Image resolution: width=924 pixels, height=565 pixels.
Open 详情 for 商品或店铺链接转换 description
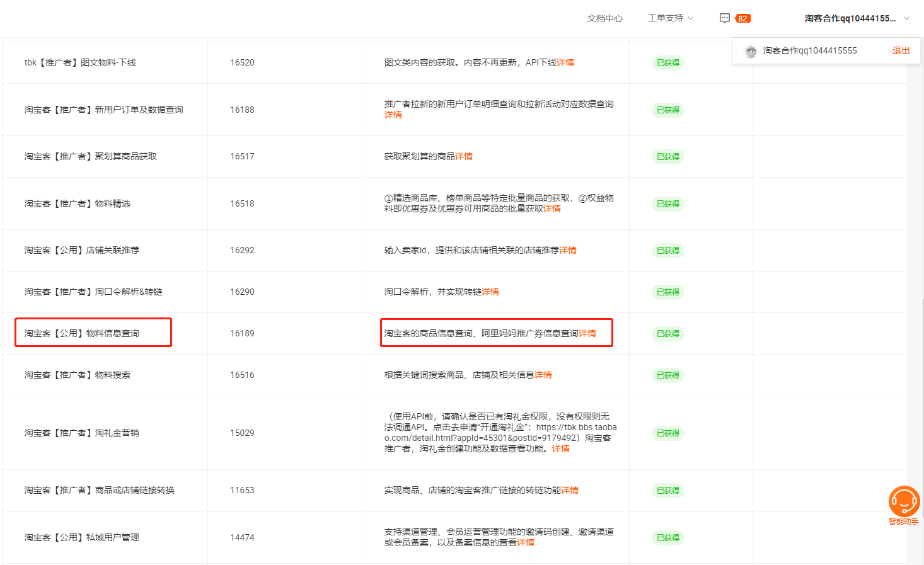[570, 490]
